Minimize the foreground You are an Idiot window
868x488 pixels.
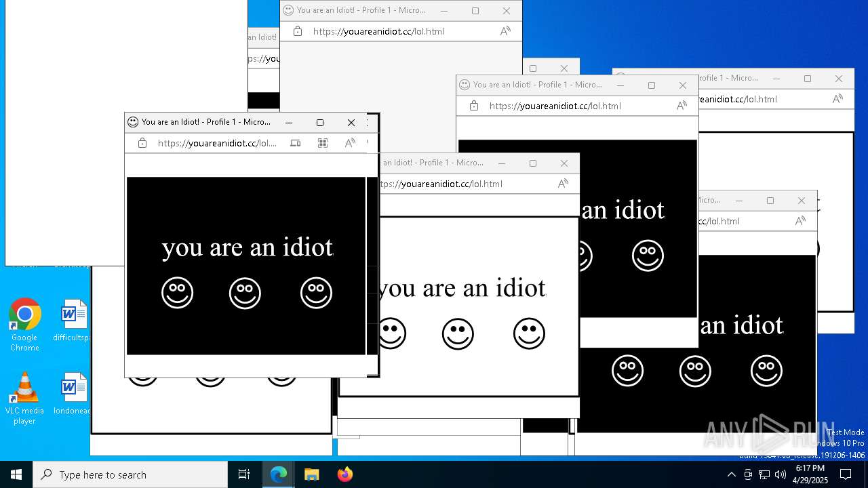289,123
